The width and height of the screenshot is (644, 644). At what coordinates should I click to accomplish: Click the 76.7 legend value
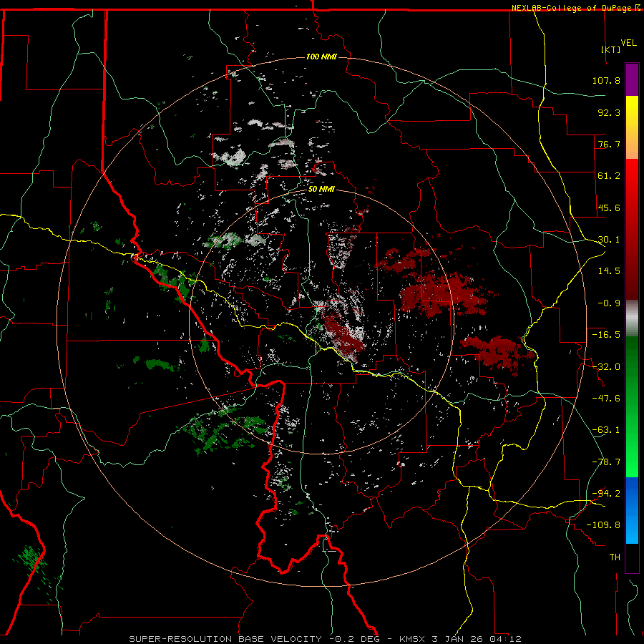(609, 144)
